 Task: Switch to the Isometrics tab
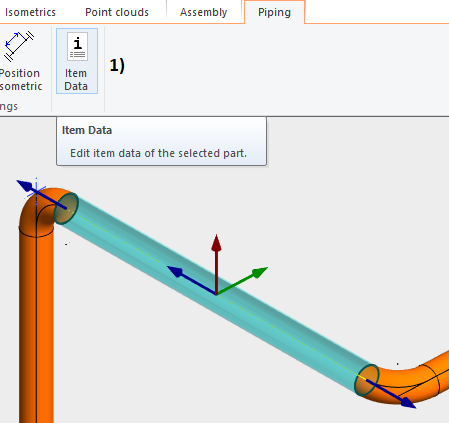tap(30, 12)
